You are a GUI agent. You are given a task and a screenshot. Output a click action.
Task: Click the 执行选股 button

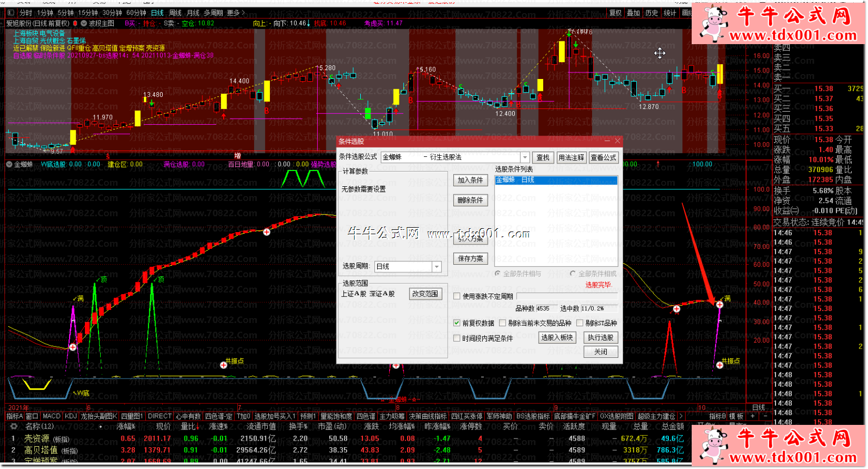point(600,338)
